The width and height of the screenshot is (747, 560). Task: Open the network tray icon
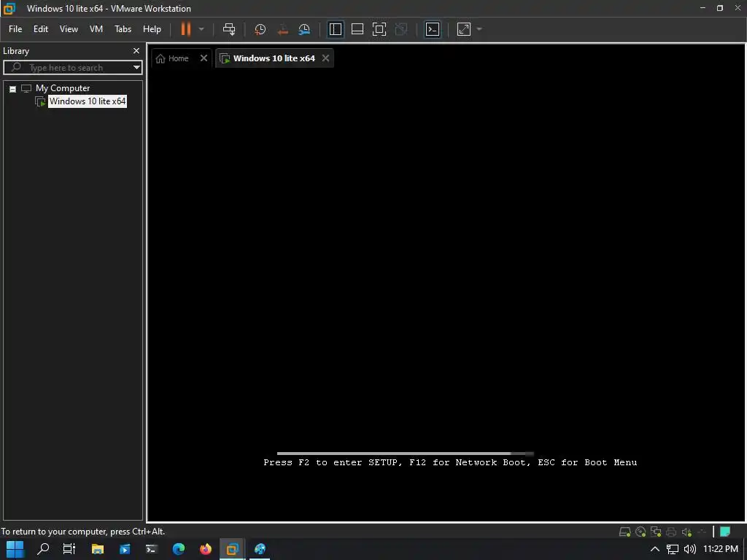click(672, 549)
